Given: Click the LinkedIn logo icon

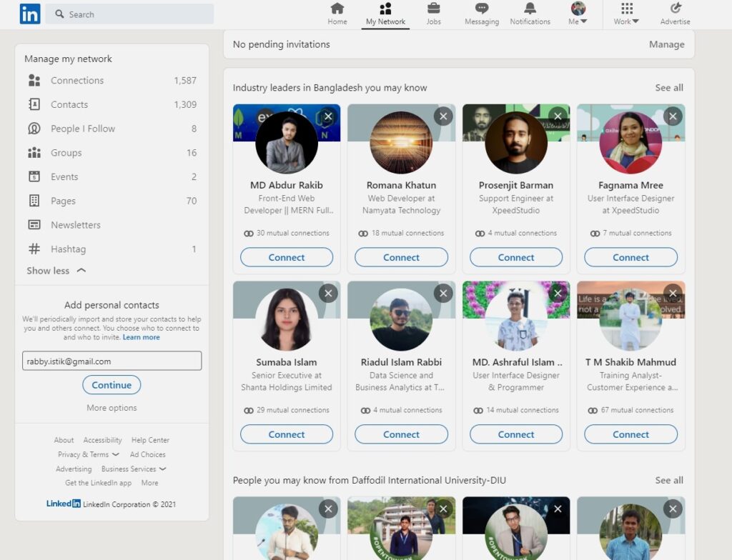Looking at the screenshot, I should click(30, 14).
